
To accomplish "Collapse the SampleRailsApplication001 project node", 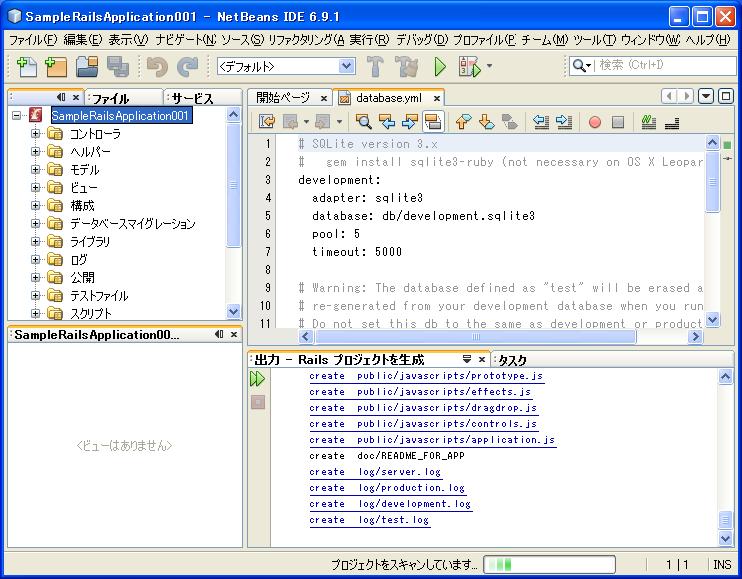I will [x=17, y=115].
